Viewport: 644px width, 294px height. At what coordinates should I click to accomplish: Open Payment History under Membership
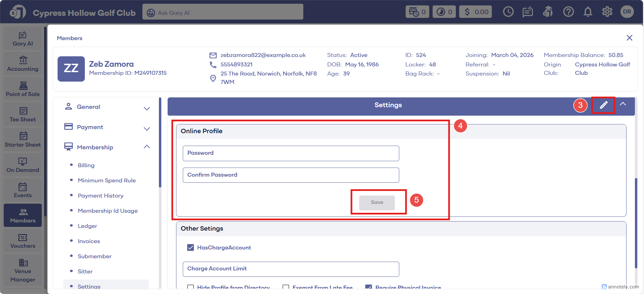pyautogui.click(x=100, y=196)
